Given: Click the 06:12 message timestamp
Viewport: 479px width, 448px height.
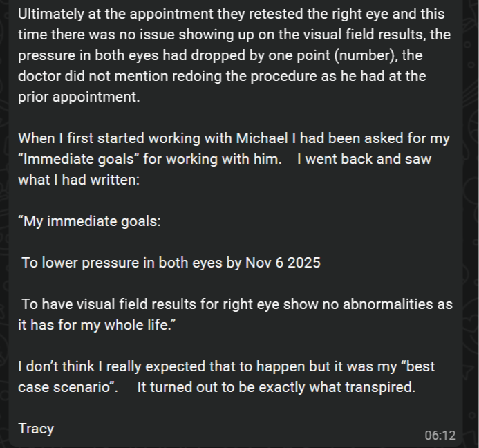Looking at the screenshot, I should (440, 435).
